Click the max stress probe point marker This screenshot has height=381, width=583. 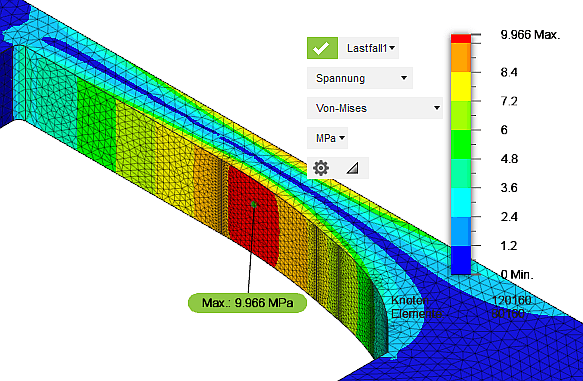click(x=253, y=204)
